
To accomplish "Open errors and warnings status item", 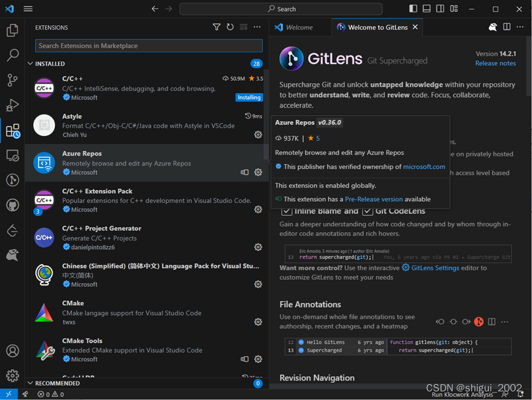I will tap(50, 394).
